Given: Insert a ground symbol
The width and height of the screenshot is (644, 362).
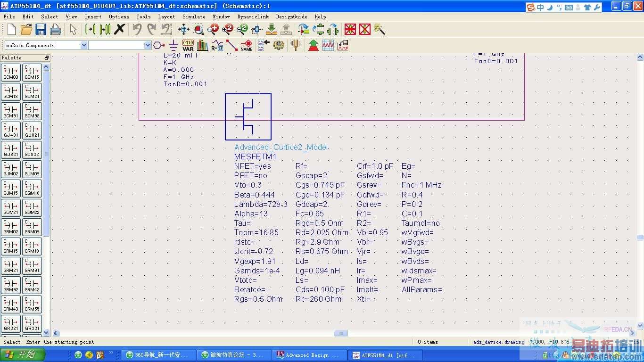Looking at the screenshot, I should coord(173,45).
